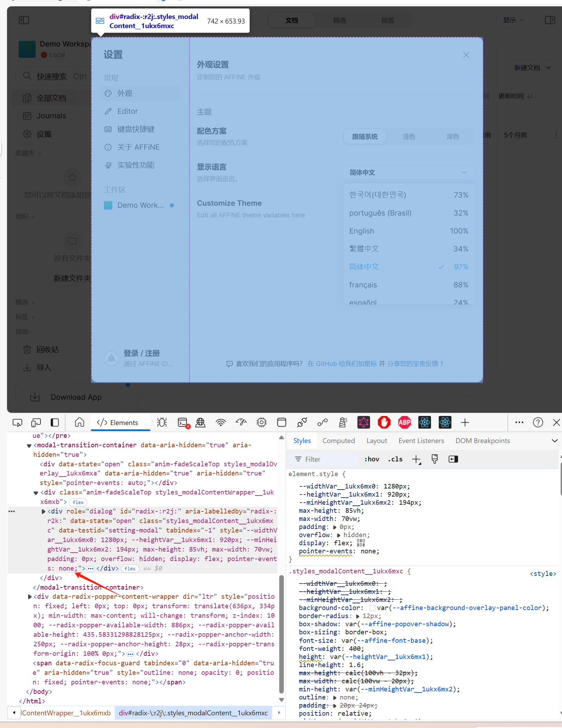Collapse the modal-transition-container node

(x=29, y=446)
